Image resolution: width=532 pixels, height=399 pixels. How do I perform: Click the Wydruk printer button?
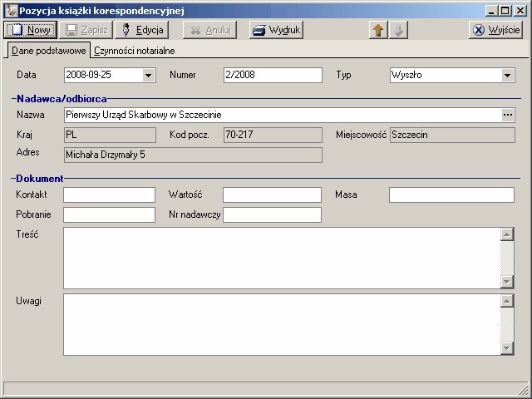click(276, 30)
